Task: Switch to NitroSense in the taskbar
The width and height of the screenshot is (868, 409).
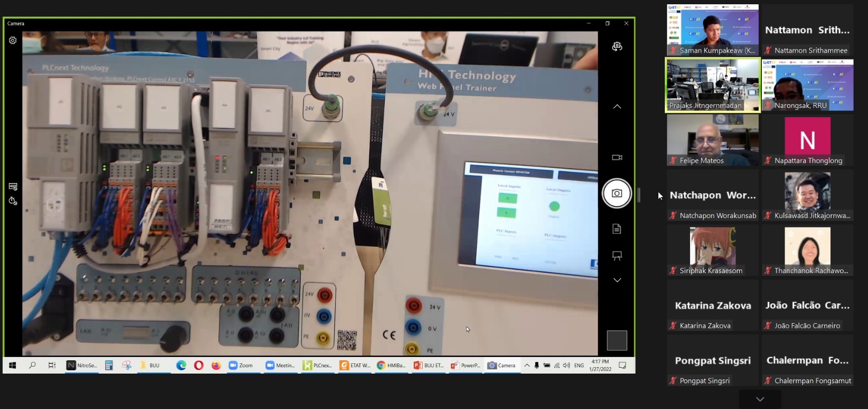Action: [81, 365]
